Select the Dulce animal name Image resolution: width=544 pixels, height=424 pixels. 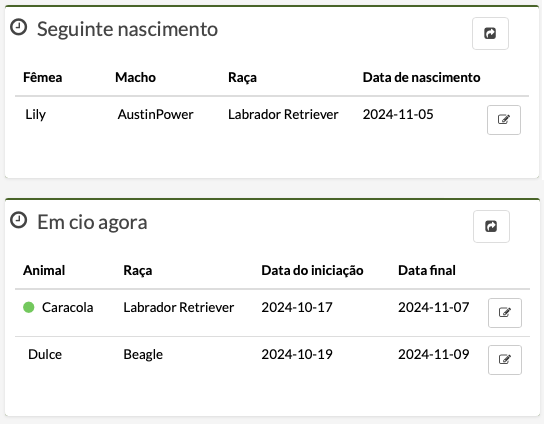point(45,354)
